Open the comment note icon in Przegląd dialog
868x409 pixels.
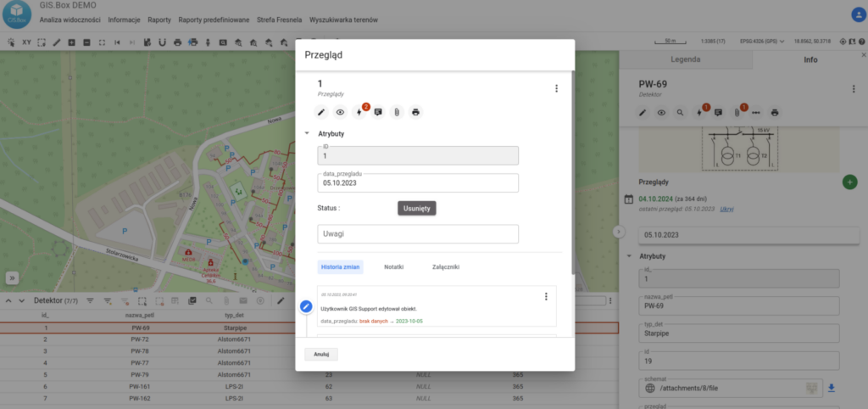(378, 112)
